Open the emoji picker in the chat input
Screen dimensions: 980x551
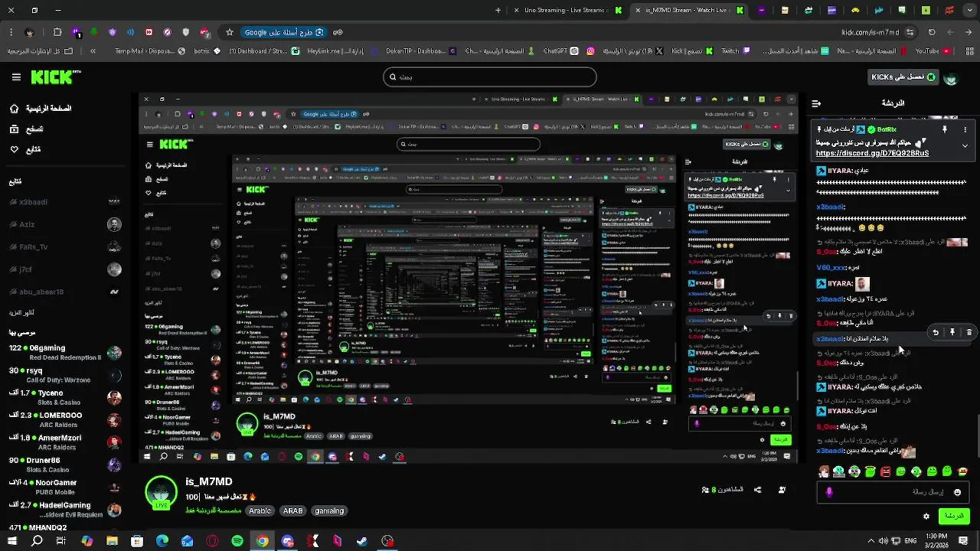coord(957,492)
